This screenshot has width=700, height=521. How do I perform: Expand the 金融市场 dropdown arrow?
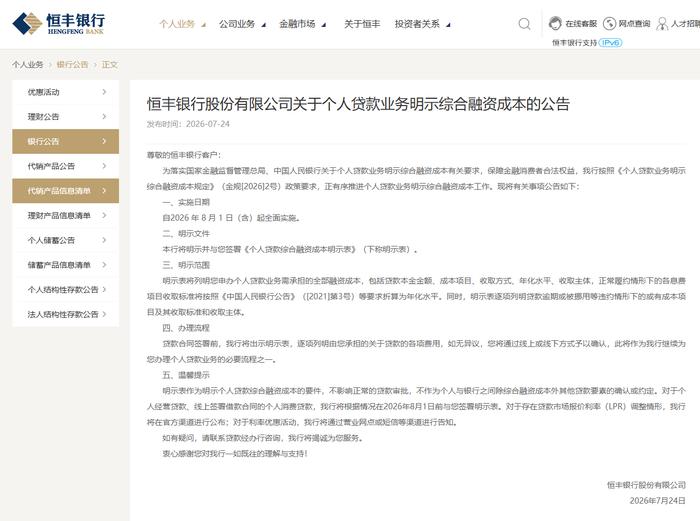click(324, 25)
